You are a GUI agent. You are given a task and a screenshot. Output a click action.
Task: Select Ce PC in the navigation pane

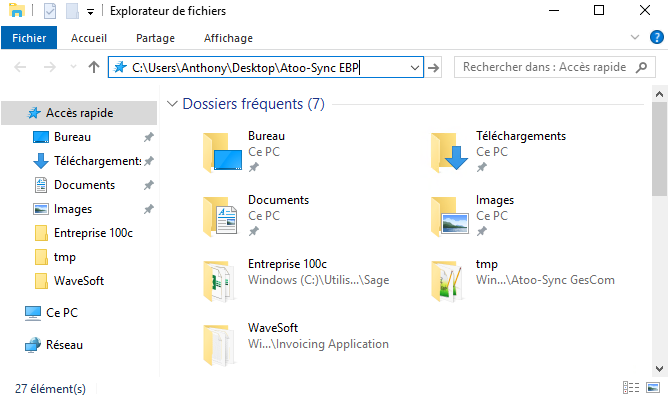pos(62,313)
